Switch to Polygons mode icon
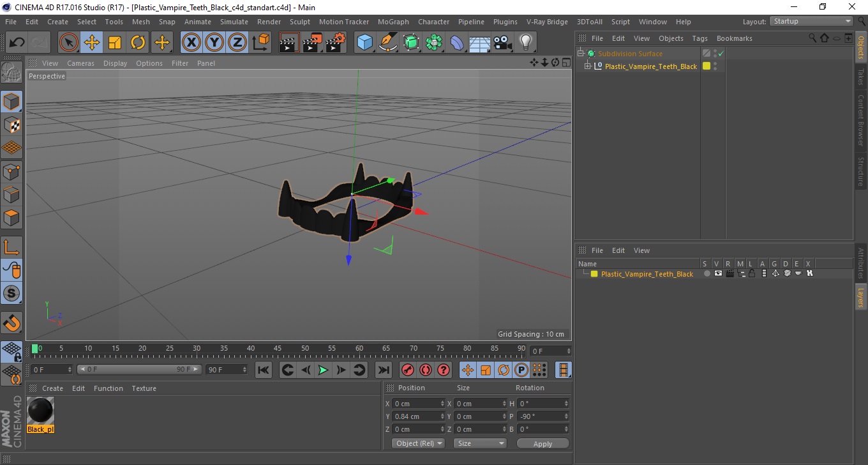868x465 pixels. click(x=11, y=217)
